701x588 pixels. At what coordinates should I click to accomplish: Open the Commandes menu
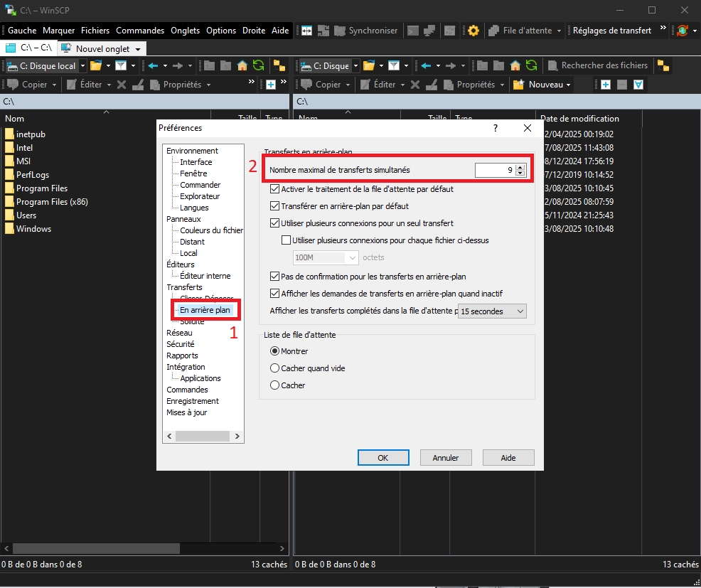140,31
